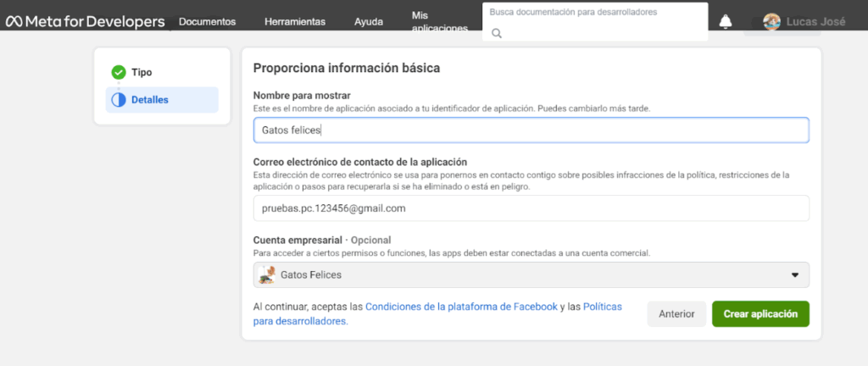Expand the Cuenta empresarial dropdown arrow
This screenshot has width=868, height=366.
pos(795,275)
